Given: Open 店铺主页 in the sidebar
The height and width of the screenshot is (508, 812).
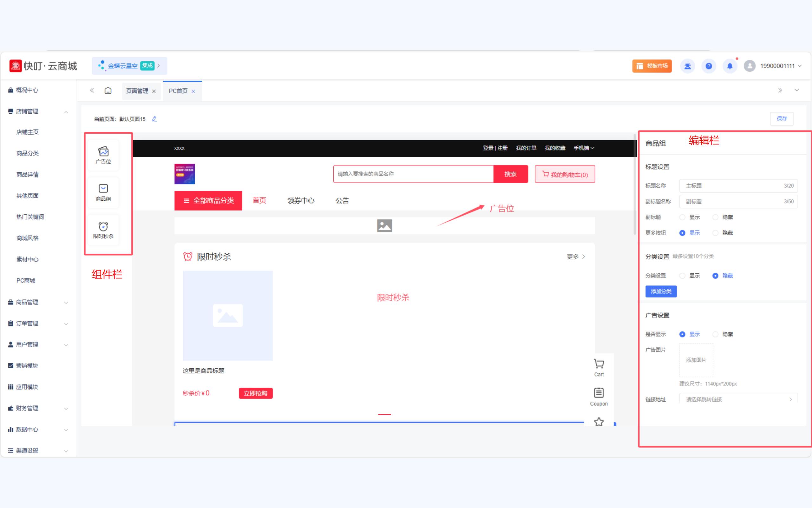Looking at the screenshot, I should 27,132.
